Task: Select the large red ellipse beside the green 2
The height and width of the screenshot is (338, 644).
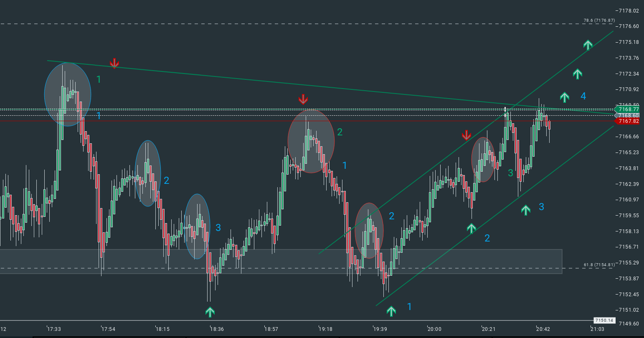Action: tap(311, 141)
